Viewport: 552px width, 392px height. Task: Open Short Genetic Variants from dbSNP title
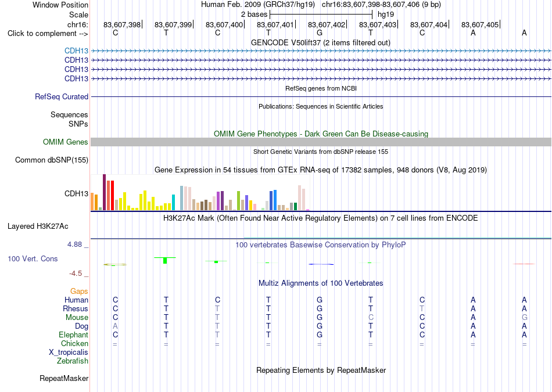point(321,152)
